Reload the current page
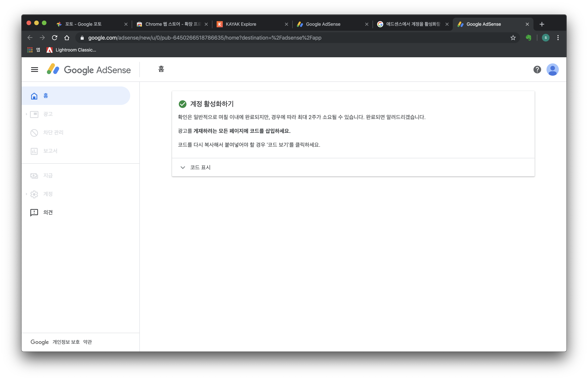This screenshot has width=588, height=380. coord(55,38)
